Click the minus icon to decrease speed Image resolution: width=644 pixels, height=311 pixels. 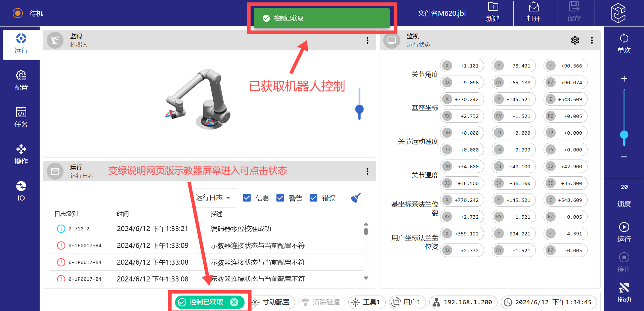pyautogui.click(x=624, y=157)
